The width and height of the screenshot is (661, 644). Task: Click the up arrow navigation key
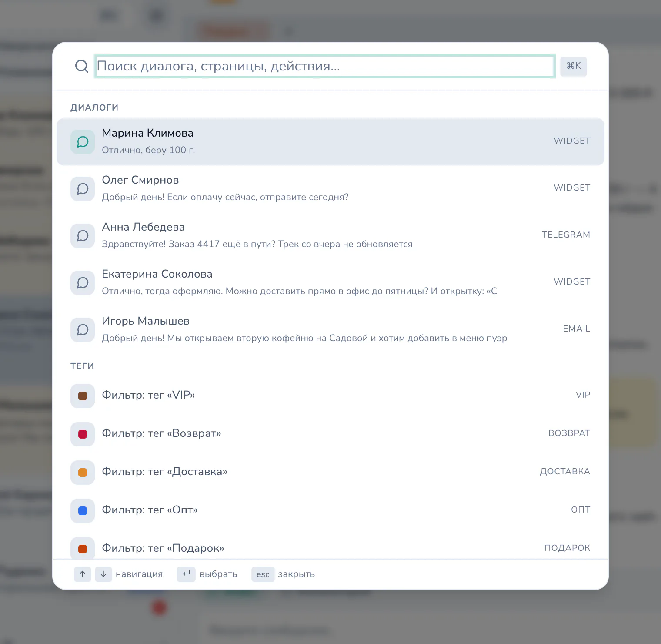click(83, 574)
